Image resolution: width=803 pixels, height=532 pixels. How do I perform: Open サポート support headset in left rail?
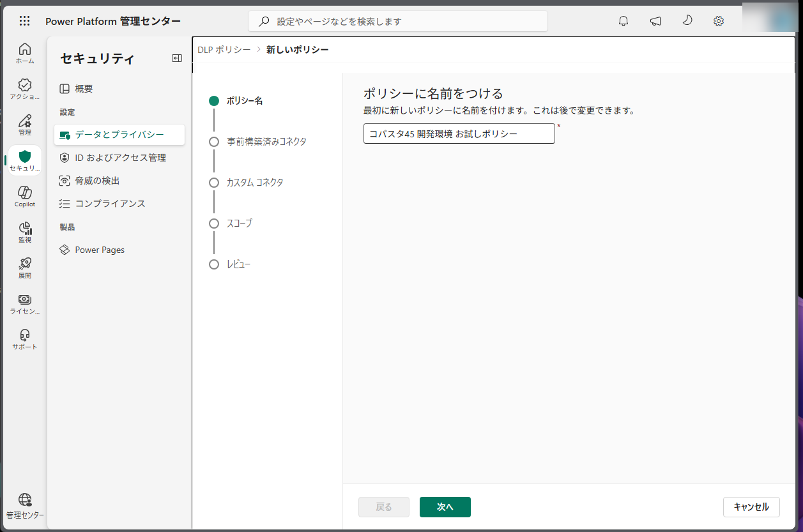[25, 340]
